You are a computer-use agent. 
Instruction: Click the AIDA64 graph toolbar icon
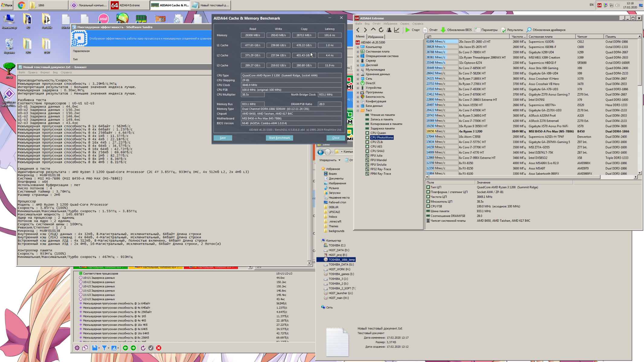coord(397,30)
